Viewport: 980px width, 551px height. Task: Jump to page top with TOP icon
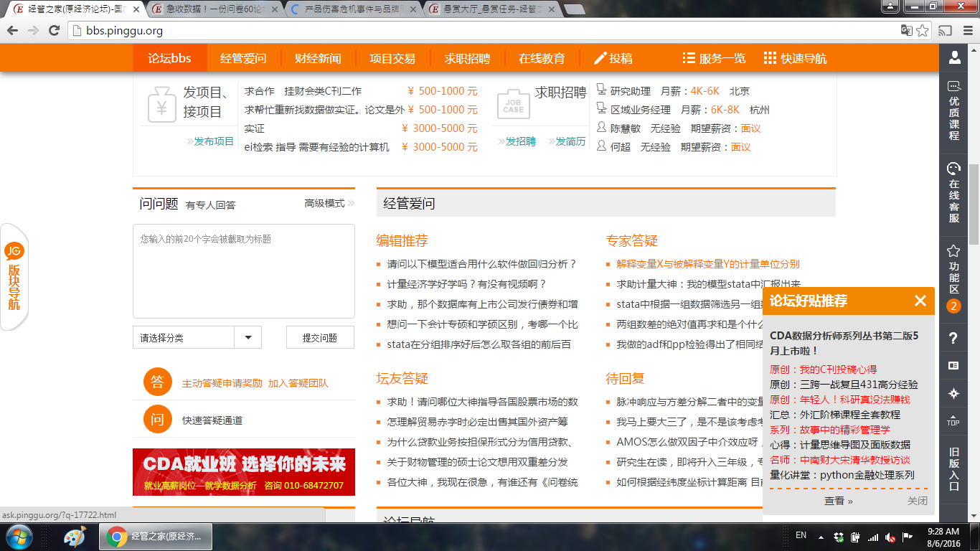tap(953, 421)
